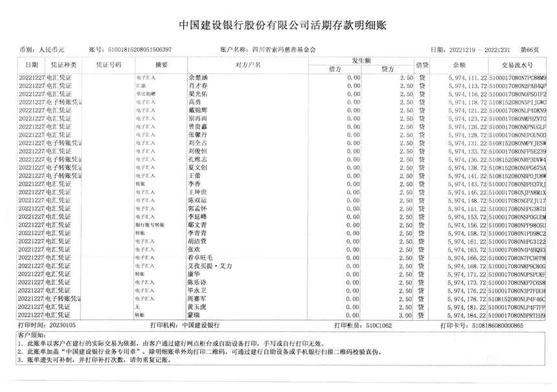Click the 凭证号码 column header

(x=109, y=65)
